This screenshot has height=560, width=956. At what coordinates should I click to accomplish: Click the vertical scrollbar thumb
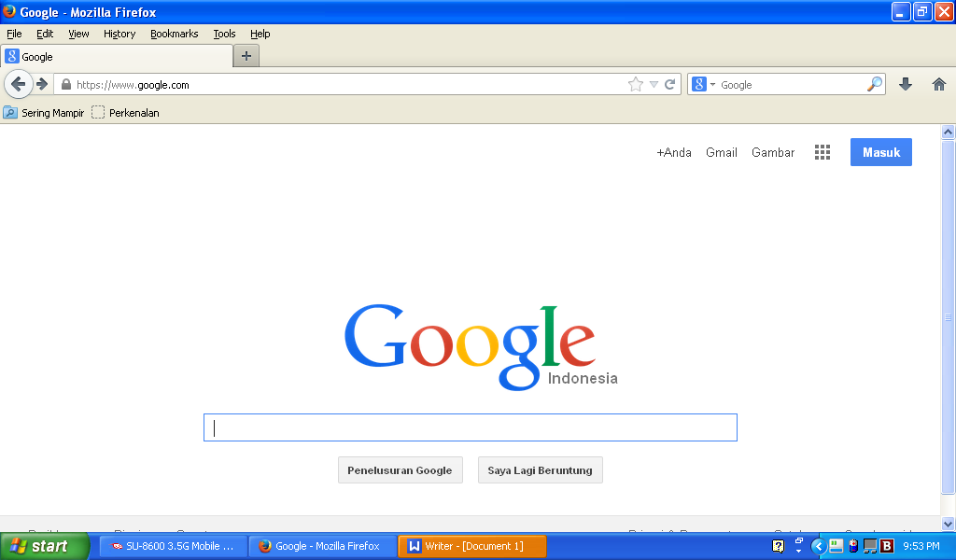[948, 316]
